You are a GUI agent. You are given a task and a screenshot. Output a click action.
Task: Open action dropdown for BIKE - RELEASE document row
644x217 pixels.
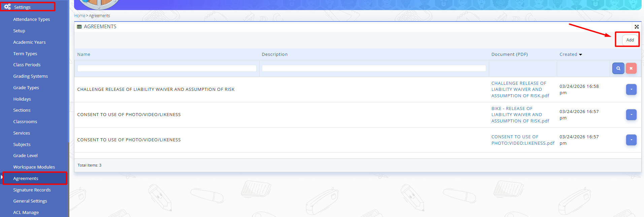coord(631,115)
